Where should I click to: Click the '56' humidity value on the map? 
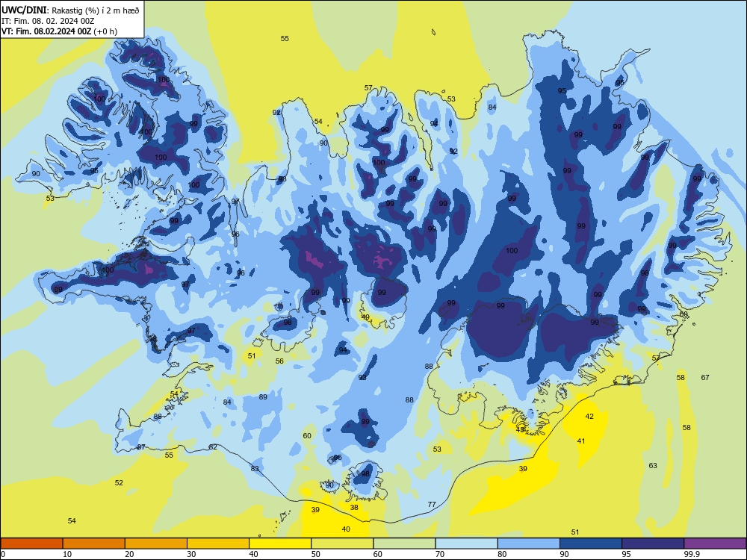click(x=279, y=361)
